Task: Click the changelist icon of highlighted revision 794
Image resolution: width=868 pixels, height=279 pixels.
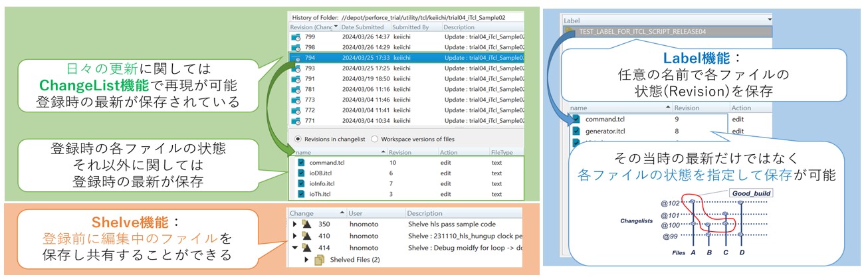Action: (x=296, y=58)
